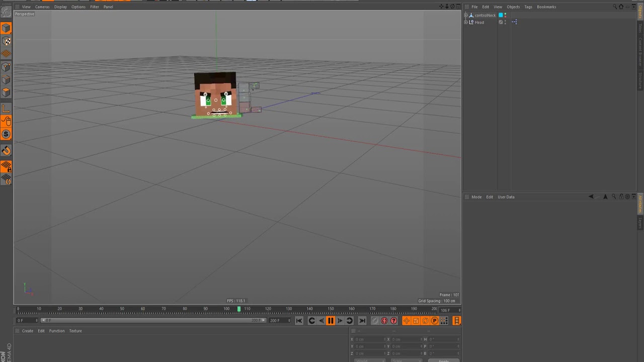Click Object Manager search magnifier icon
Viewport: 644px width, 362px height.
point(614,7)
